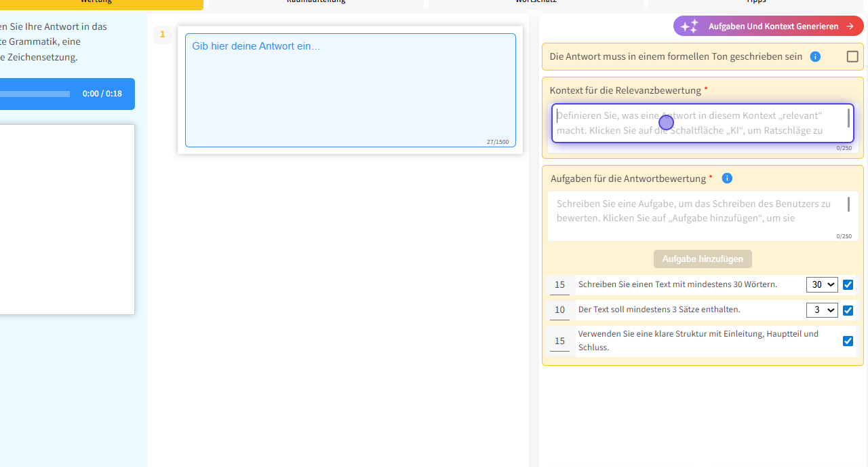The image size is (868, 467).
Task: Click the yellow question number 1 badge
Action: 162,34
